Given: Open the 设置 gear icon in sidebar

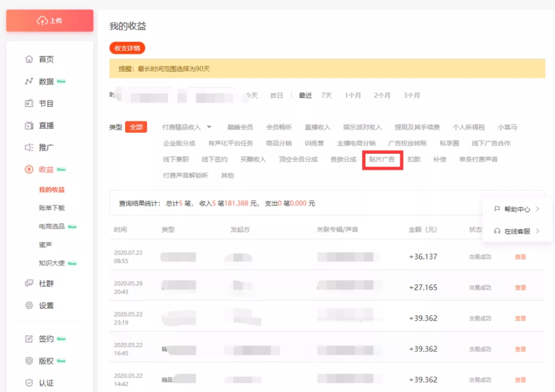Looking at the screenshot, I should (29, 305).
